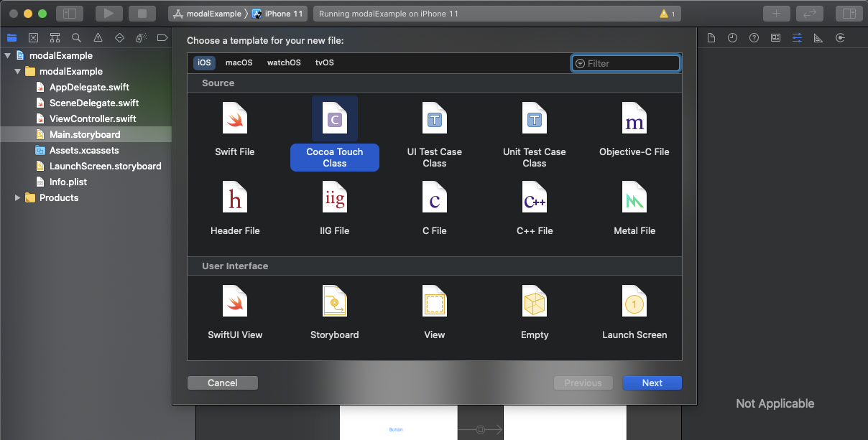Viewport: 868px width, 440px height.
Task: Select Main.storyboard in the navigator
Action: click(x=86, y=134)
